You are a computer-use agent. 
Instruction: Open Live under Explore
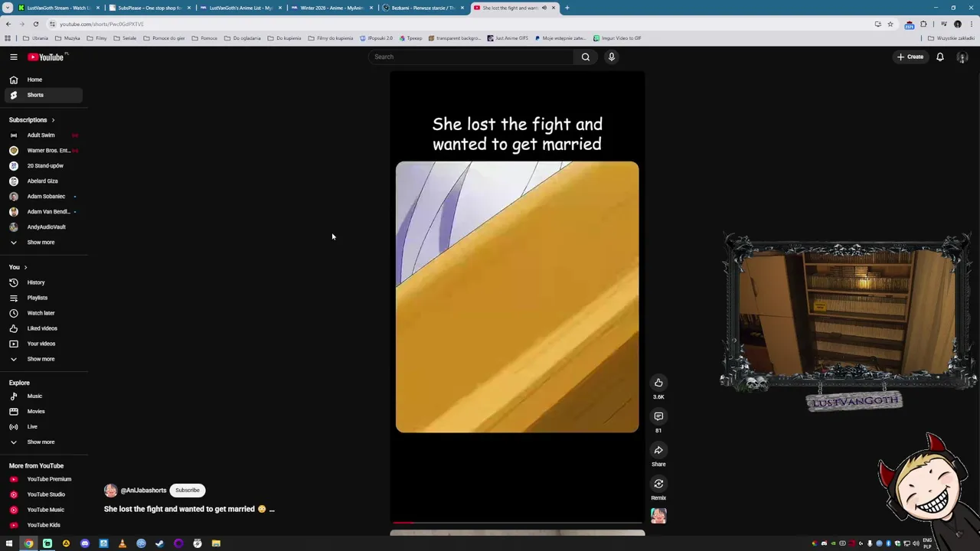(x=42, y=427)
